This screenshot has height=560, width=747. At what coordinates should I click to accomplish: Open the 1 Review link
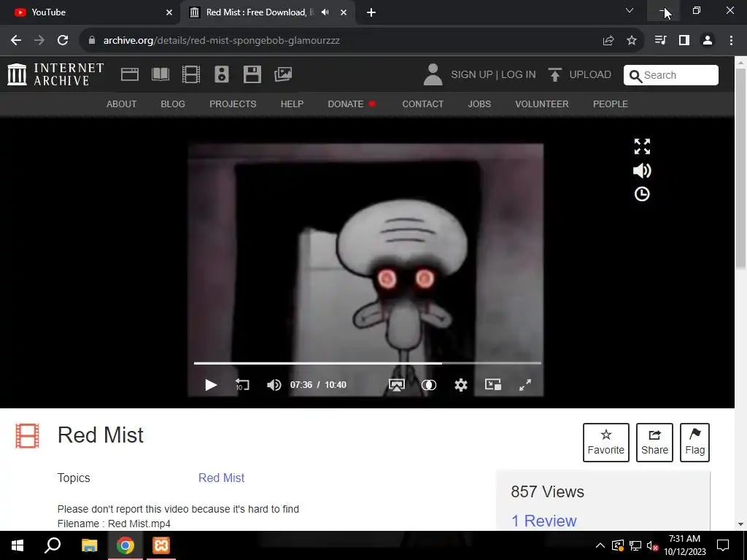click(x=544, y=521)
